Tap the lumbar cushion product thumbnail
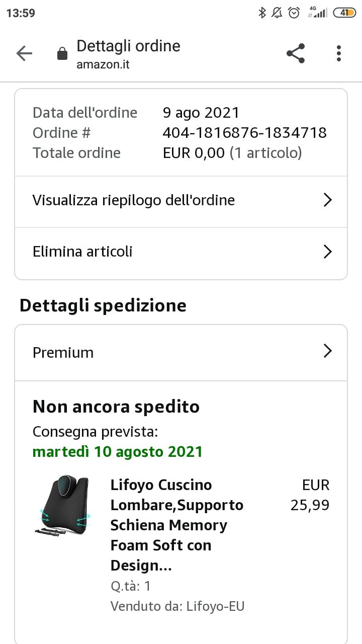The image size is (362, 644). pyautogui.click(x=63, y=505)
